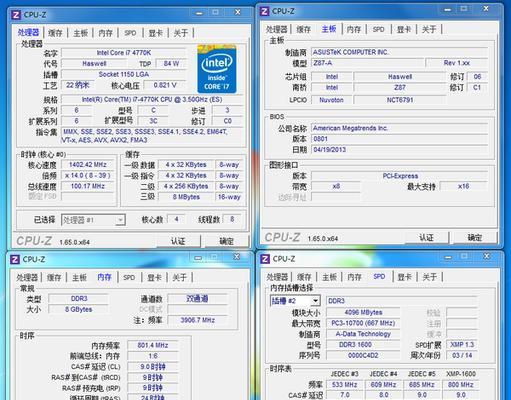
Task: Click manufacturer 'ASUSTeK COMPUTER INC.' field
Action: [399, 52]
